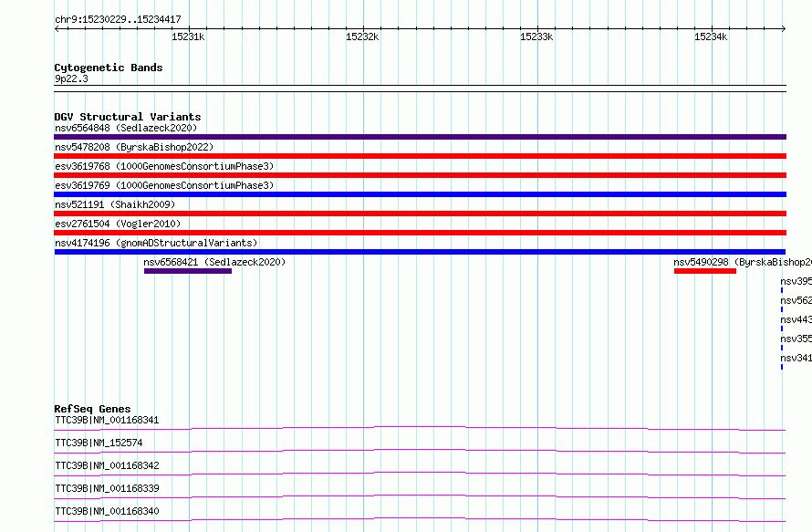
Task: Open the RefSeq Genes track title
Action: point(92,409)
